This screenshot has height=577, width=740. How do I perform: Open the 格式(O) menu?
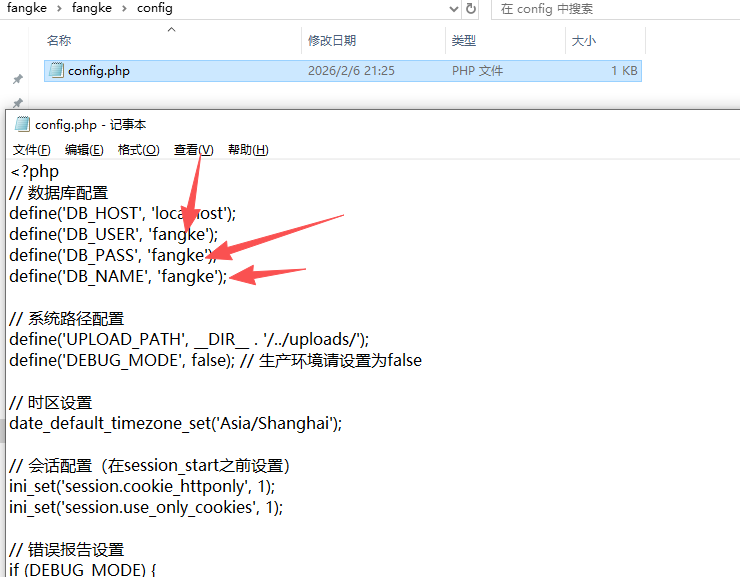coord(138,150)
